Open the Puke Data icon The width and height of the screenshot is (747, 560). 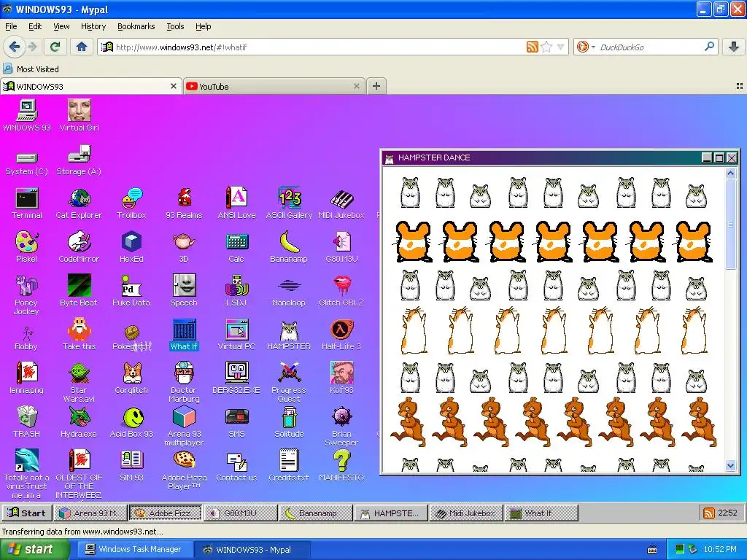click(x=131, y=290)
